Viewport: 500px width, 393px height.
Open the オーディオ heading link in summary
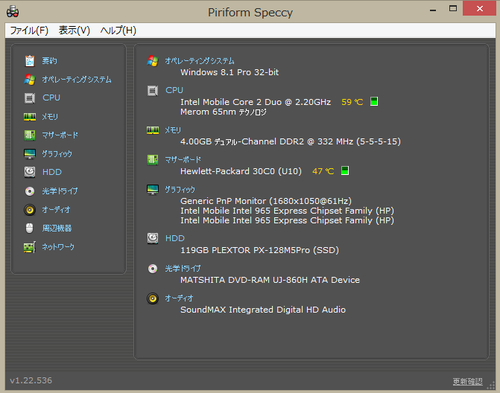[179, 298]
